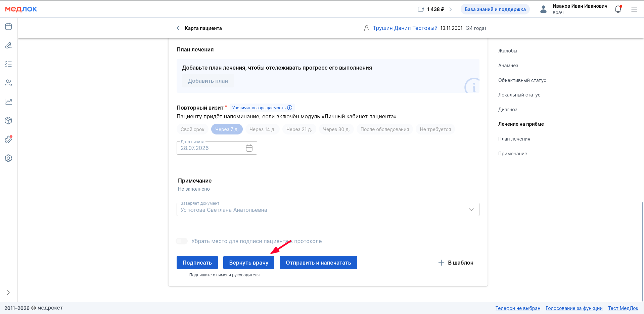The height and width of the screenshot is (314, 644).
Task: Click Добавить план button
Action: [x=208, y=81]
